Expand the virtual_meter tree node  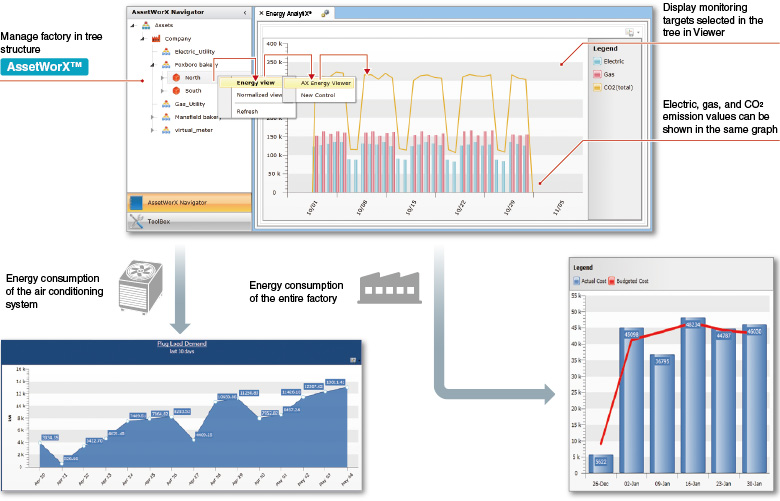coord(153,129)
